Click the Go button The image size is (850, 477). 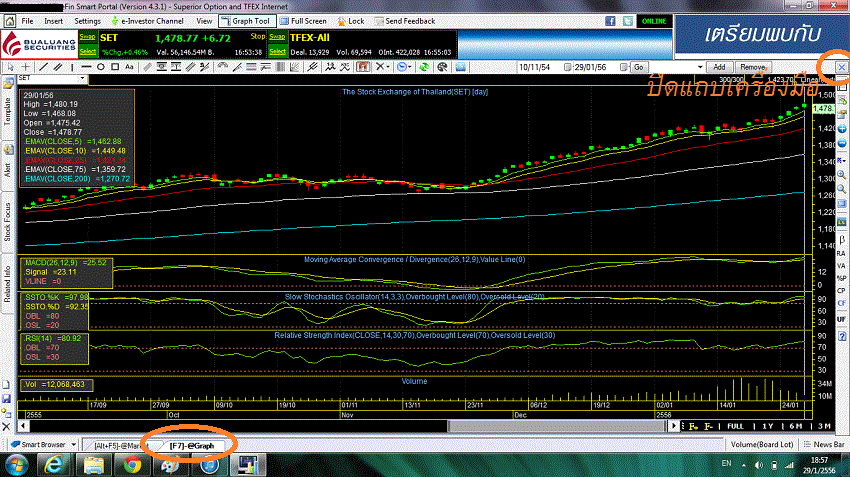pos(639,67)
